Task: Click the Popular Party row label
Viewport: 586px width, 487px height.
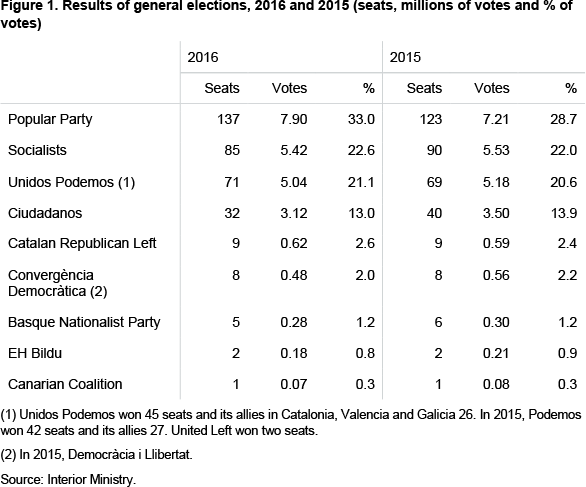Action: coord(50,120)
